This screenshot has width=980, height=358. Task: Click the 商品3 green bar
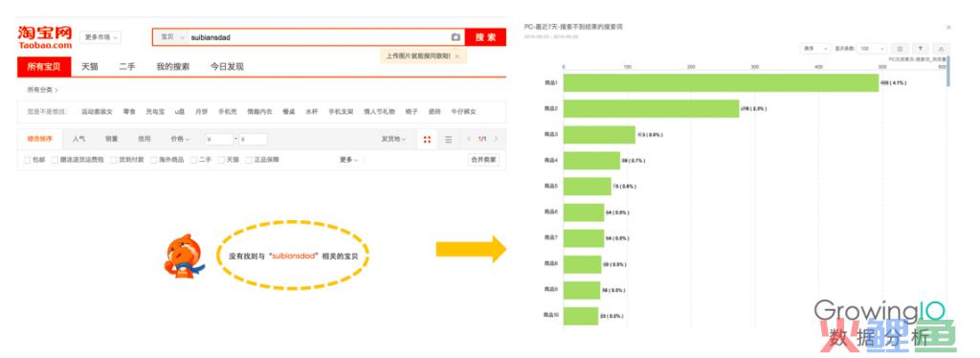click(599, 134)
